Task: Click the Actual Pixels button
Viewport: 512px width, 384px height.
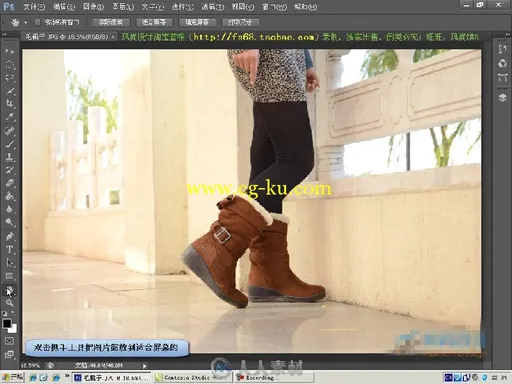Action: [110, 22]
